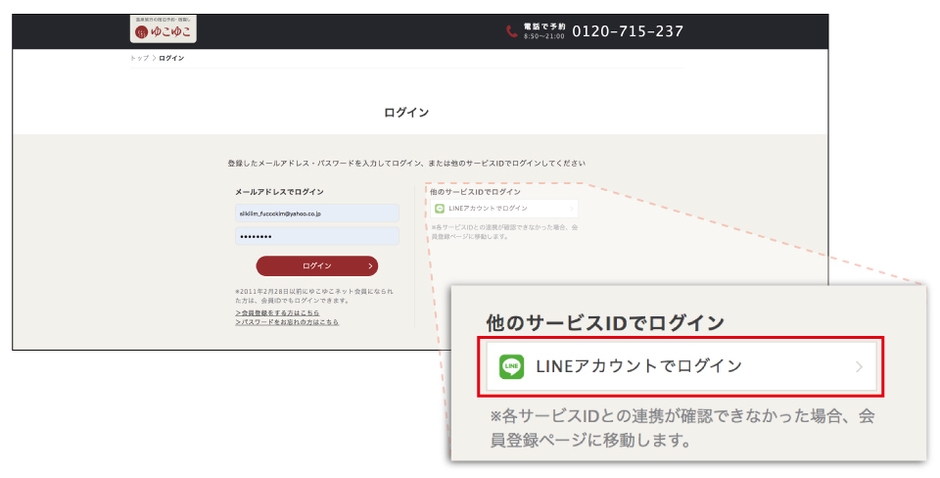Click the chevron on the small LINE login button
This screenshot has height=478, width=940.
(571, 208)
